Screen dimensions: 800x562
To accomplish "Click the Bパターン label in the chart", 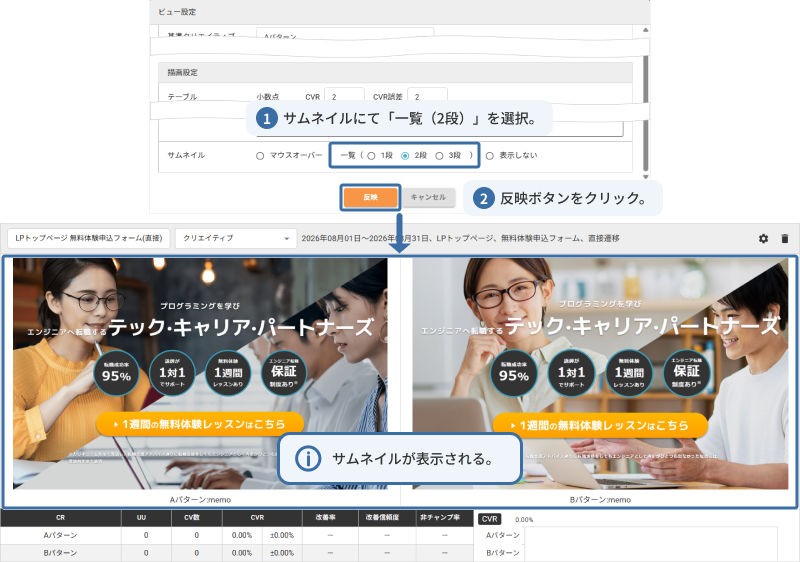I will pyautogui.click(x=503, y=553).
